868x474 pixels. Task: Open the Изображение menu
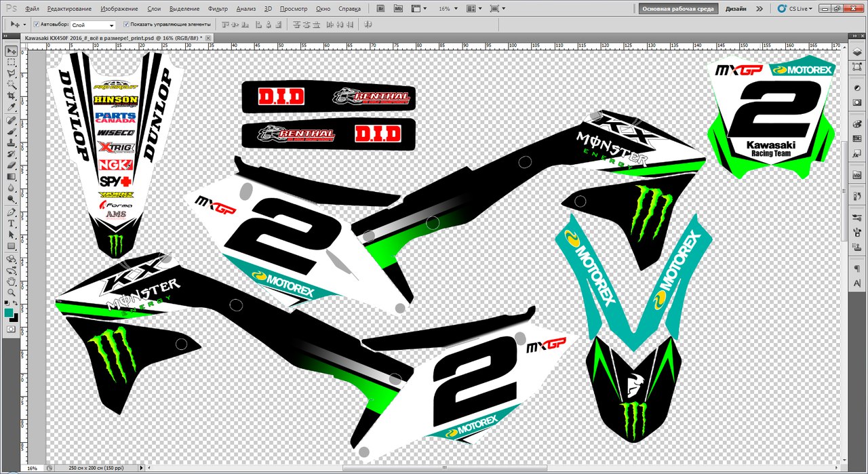pos(119,9)
